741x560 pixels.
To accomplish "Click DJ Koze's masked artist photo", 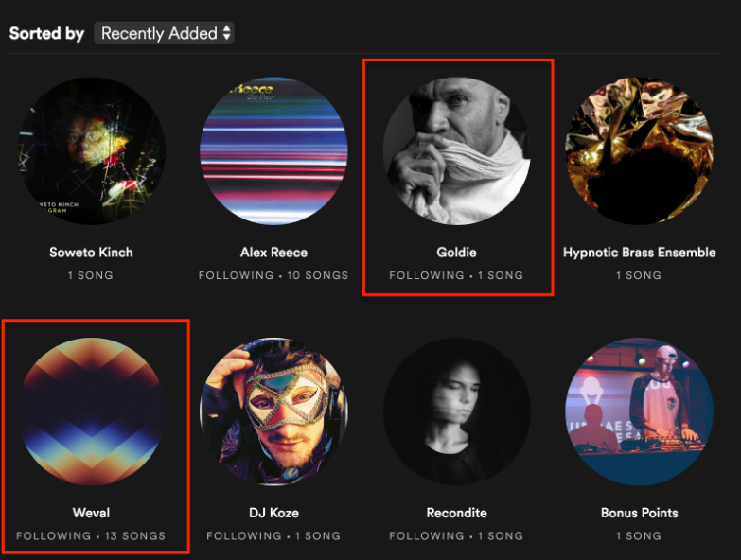I will click(x=273, y=412).
